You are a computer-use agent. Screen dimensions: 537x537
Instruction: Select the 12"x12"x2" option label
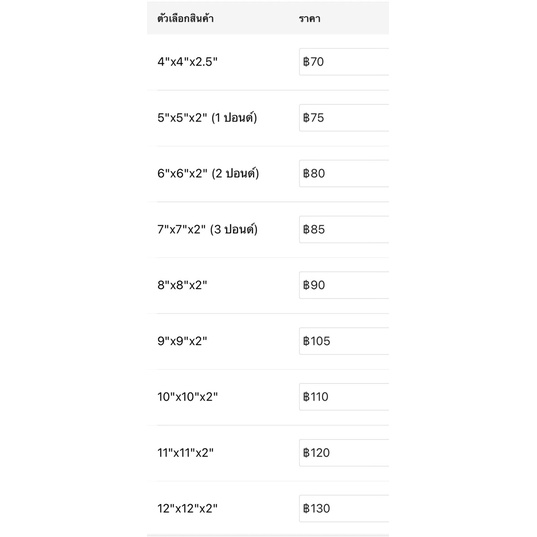click(187, 509)
